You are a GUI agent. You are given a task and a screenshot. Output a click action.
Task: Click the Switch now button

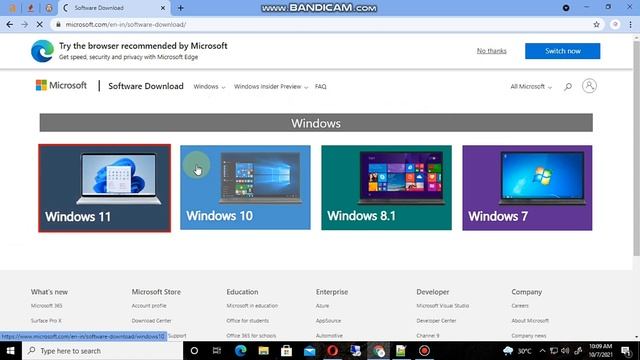(562, 51)
